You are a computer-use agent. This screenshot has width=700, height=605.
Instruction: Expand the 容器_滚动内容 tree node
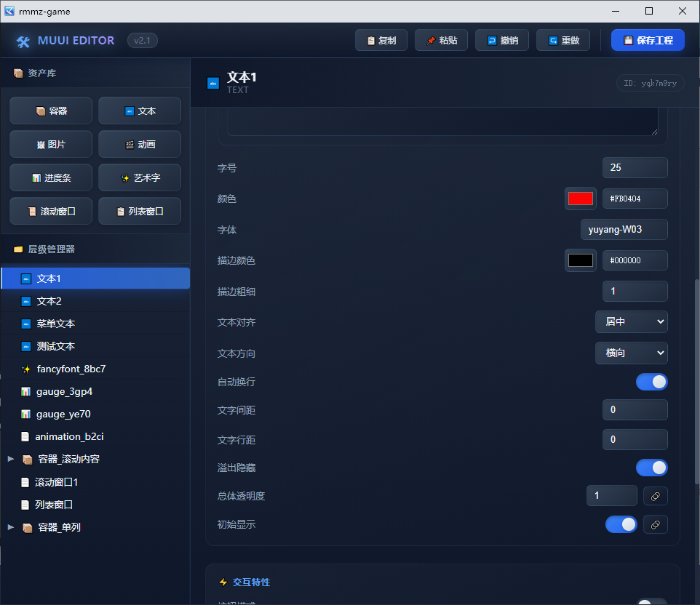coord(11,459)
